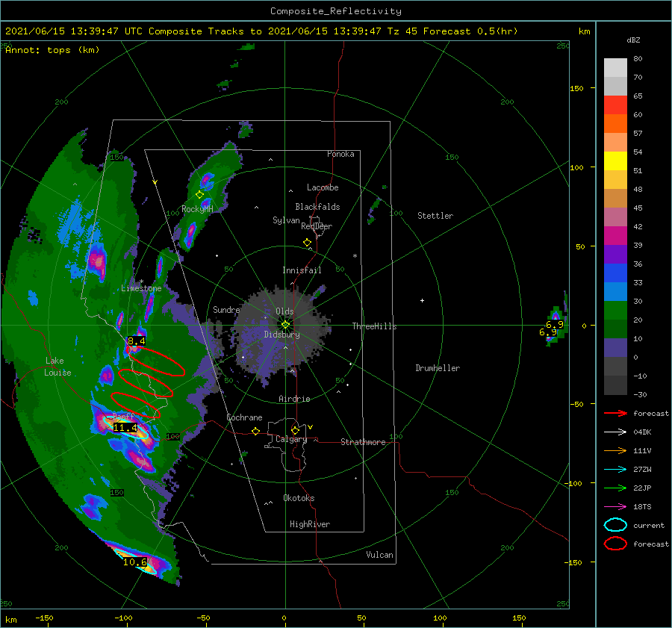
Task: Click red forecast ellipse just above Banff label
Action: coord(135,405)
